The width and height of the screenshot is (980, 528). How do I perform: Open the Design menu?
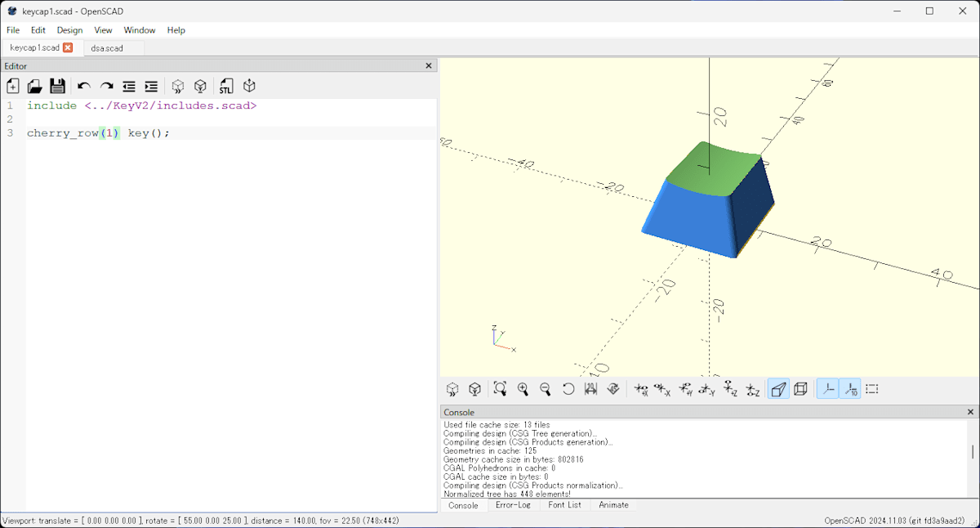pos(69,30)
